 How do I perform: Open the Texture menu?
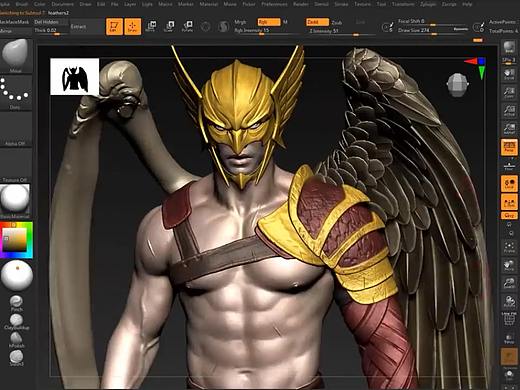click(x=362, y=4)
